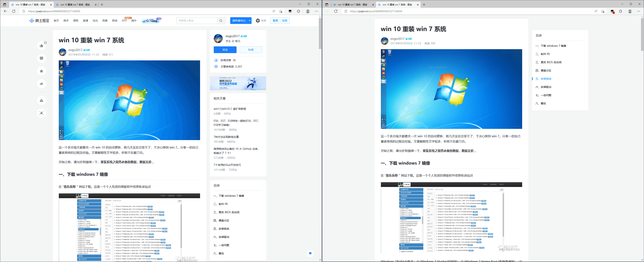This screenshot has height=262, width=644.
Task: Click the search magnifier icon in the Juejin header
Action: (x=221, y=21)
